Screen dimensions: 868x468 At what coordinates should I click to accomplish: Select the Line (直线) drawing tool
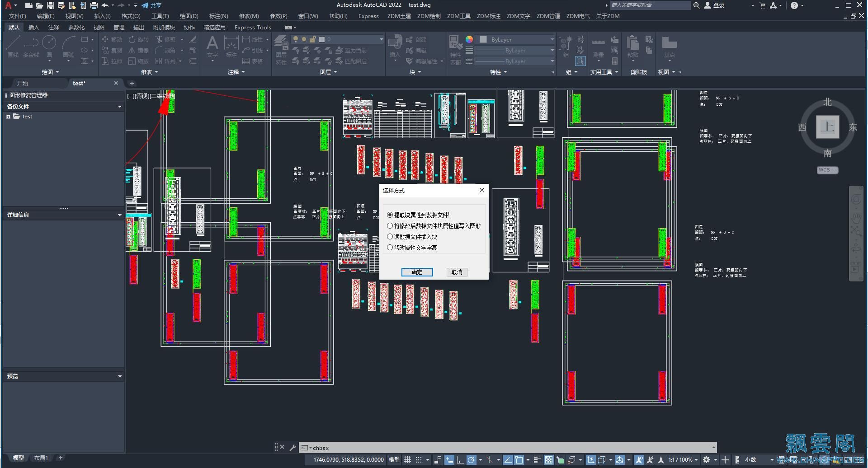tap(13, 46)
